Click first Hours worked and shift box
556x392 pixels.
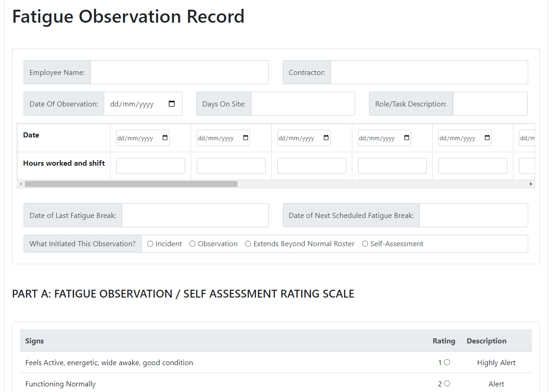[150, 166]
